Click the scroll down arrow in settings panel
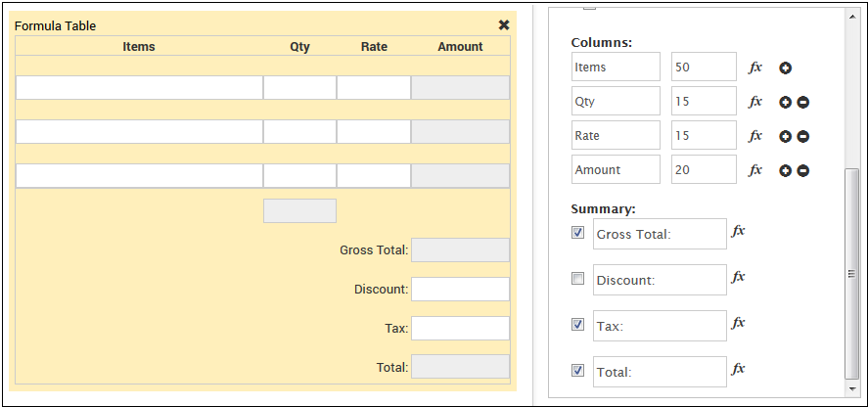This screenshot has width=868, height=407. [x=851, y=389]
